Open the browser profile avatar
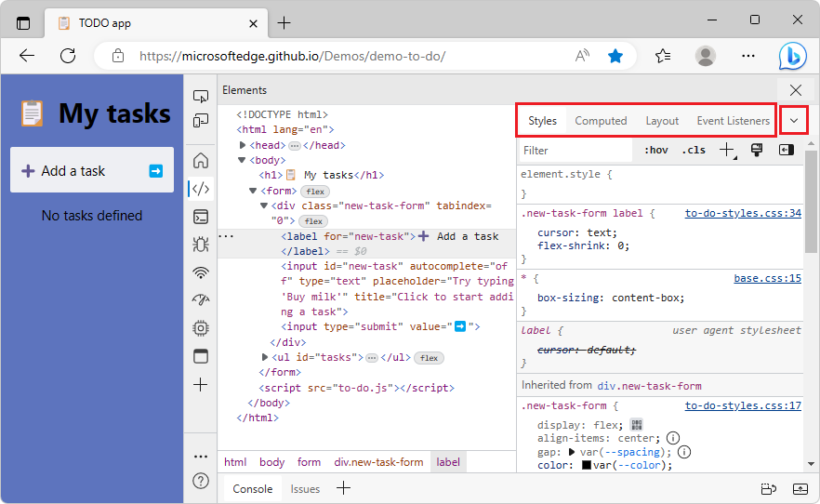This screenshot has width=820, height=504. click(x=706, y=56)
